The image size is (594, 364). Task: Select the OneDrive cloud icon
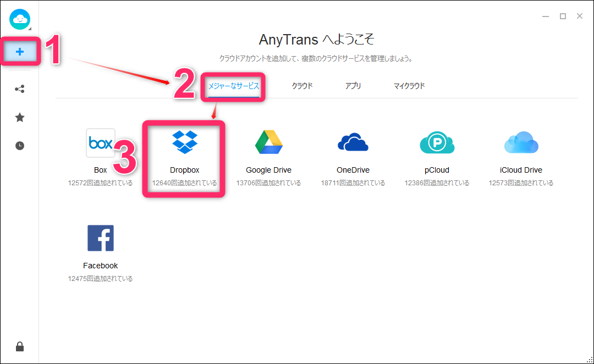(353, 142)
